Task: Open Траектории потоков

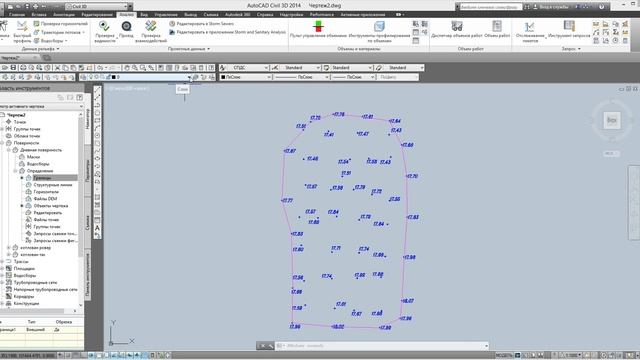Action: (59, 32)
